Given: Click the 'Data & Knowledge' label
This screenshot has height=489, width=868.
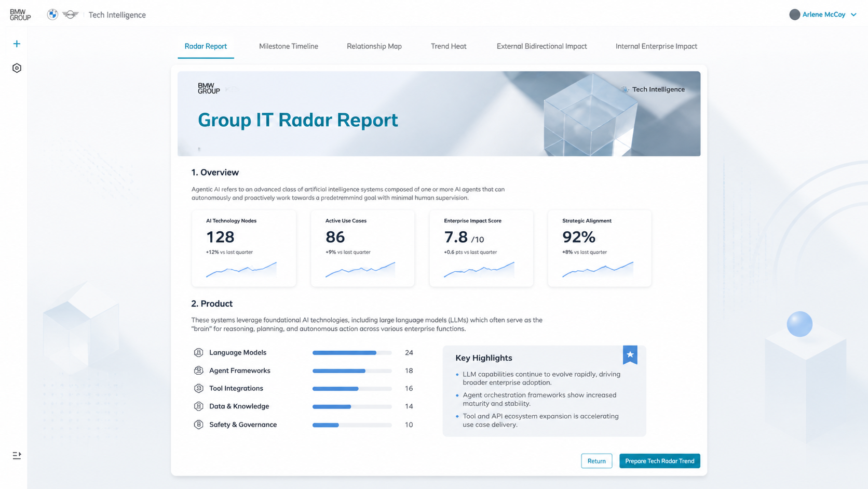Looking at the screenshot, I should click(x=239, y=406).
